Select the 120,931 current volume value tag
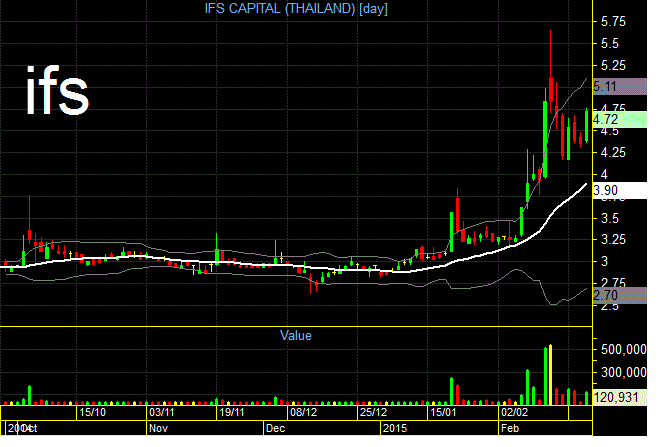The width and height of the screenshot is (672, 447). tap(620, 397)
